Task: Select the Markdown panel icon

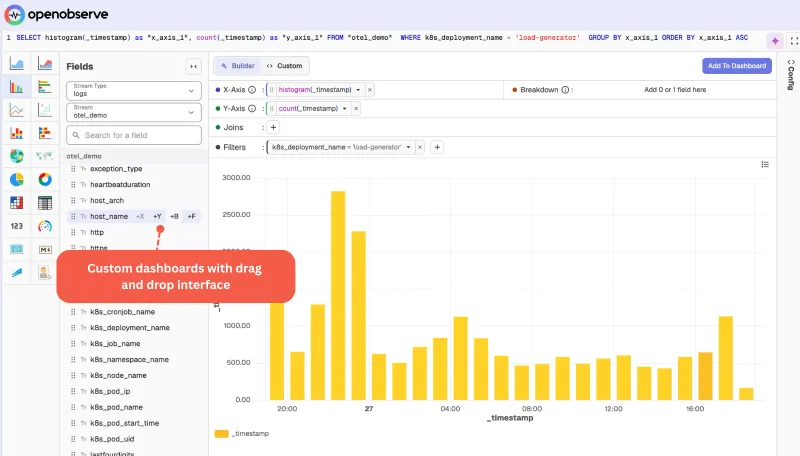Action: click(45, 249)
